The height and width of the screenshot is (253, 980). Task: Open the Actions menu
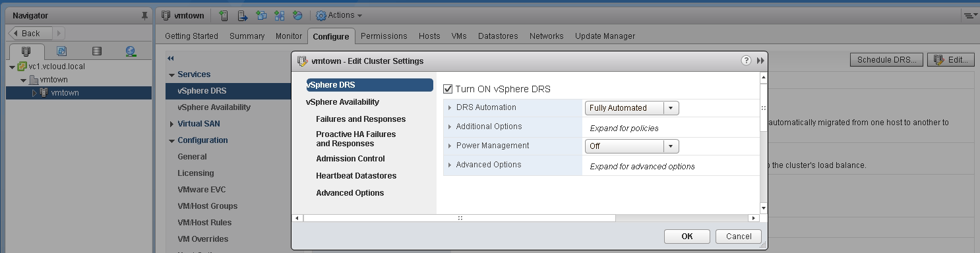point(339,15)
